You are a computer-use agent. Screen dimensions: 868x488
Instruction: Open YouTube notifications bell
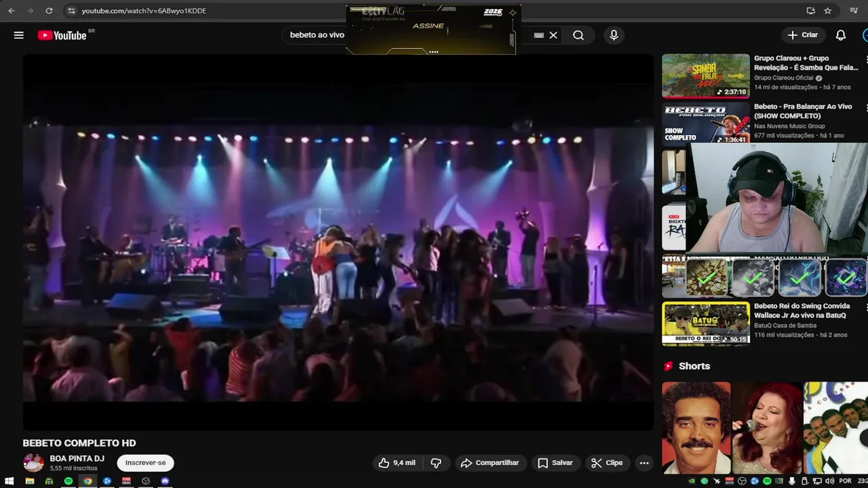coord(841,35)
